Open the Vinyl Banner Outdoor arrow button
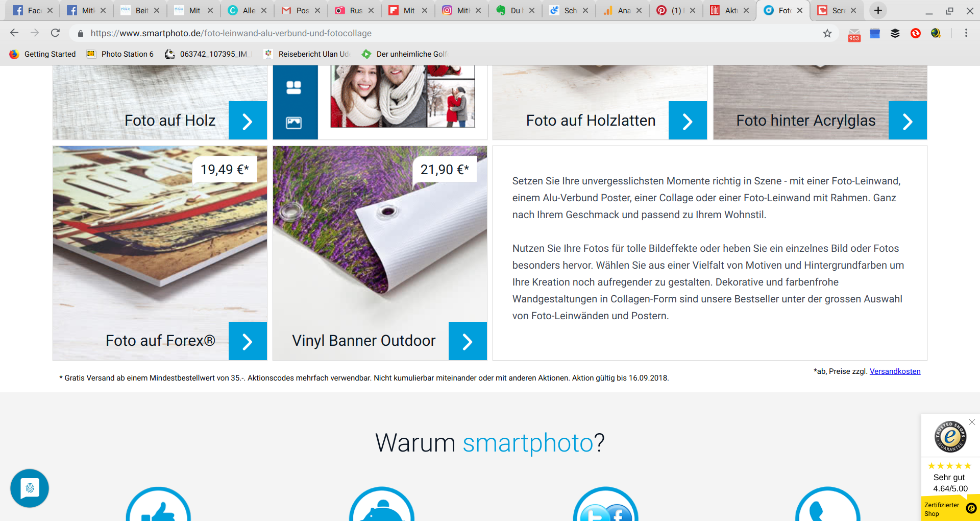 [x=468, y=341]
